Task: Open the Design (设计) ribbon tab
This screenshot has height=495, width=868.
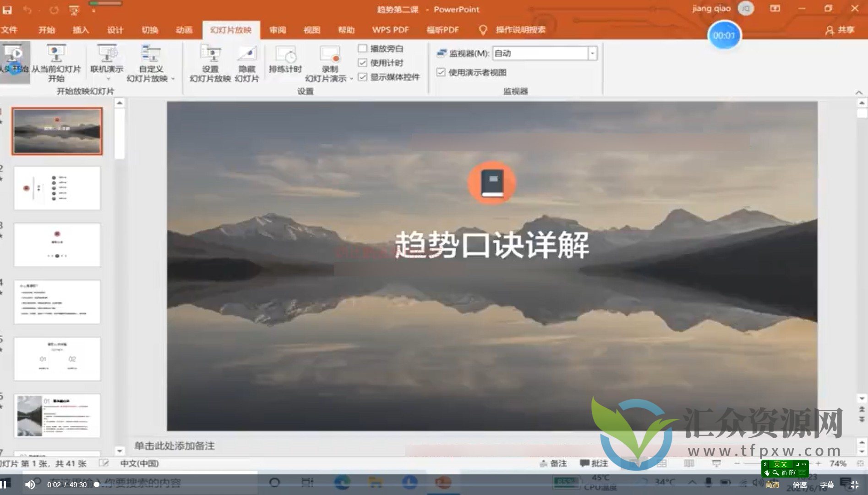Action: [115, 30]
